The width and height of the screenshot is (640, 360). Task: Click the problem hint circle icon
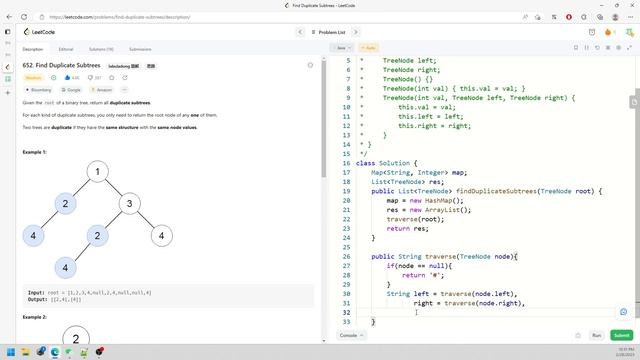pyautogui.click(x=310, y=65)
